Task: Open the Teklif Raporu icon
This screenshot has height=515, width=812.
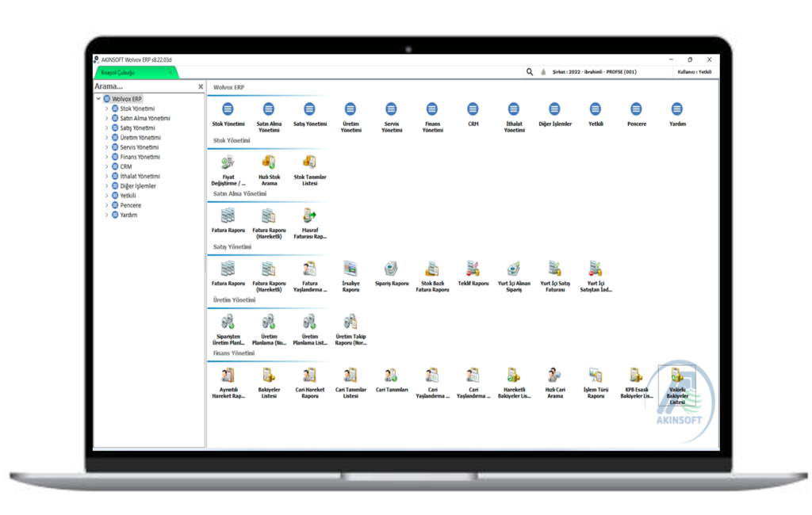Action: tap(473, 269)
